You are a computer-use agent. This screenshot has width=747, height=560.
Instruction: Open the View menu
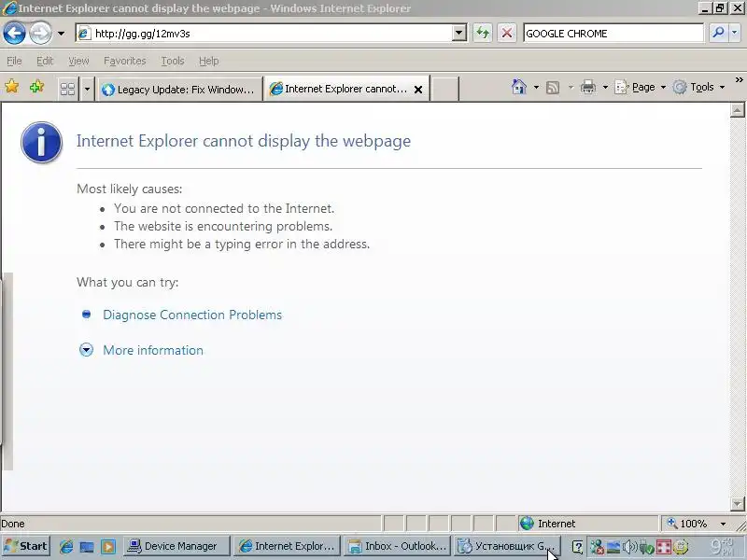point(78,61)
